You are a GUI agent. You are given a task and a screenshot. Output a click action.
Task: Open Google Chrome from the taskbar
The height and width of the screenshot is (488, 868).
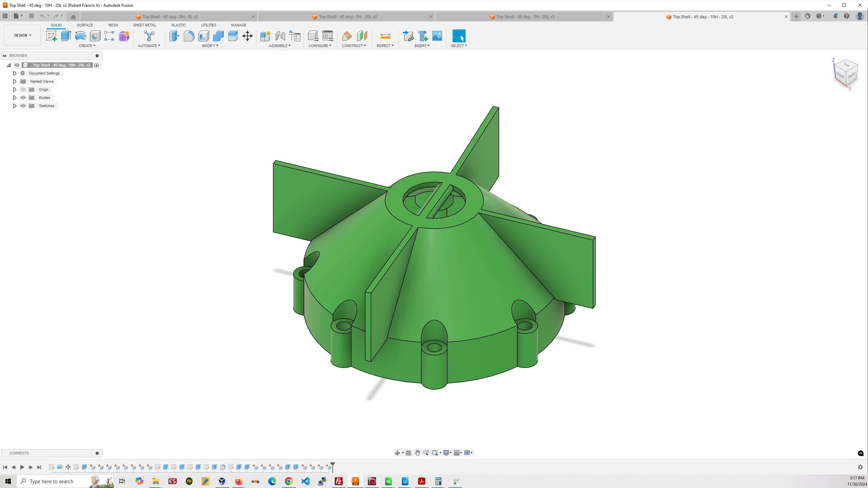tap(289, 481)
